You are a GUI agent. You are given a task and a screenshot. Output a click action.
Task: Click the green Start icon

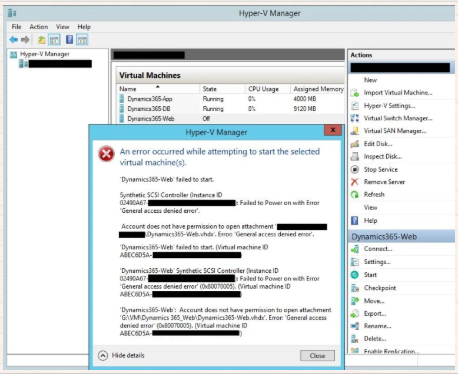[x=355, y=275]
